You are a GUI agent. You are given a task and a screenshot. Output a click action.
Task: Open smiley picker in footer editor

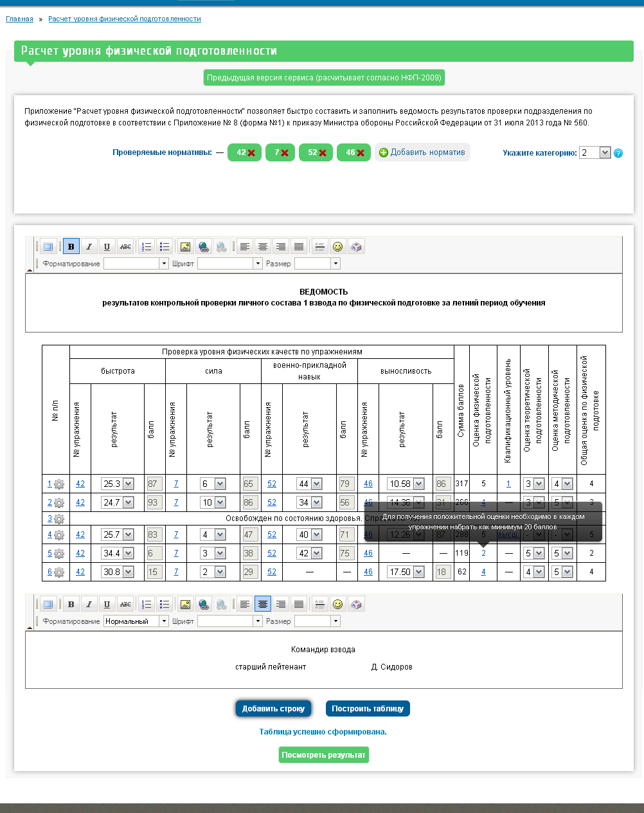(338, 604)
